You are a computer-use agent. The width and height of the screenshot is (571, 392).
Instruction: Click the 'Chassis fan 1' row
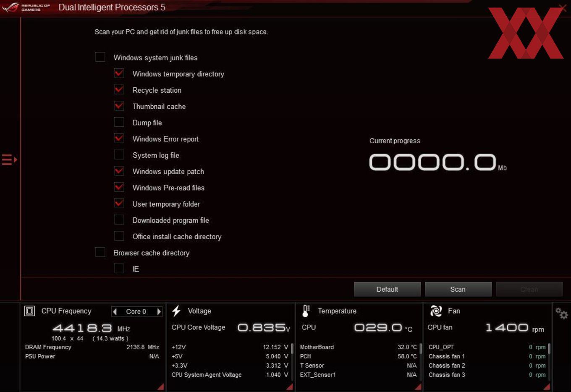(x=487, y=356)
